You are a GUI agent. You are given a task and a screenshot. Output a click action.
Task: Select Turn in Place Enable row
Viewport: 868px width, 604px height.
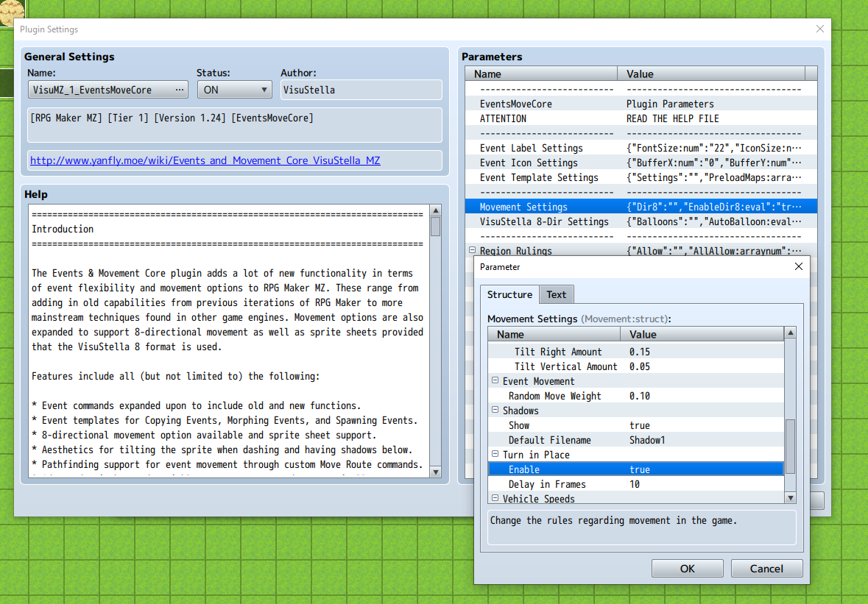tap(636, 469)
